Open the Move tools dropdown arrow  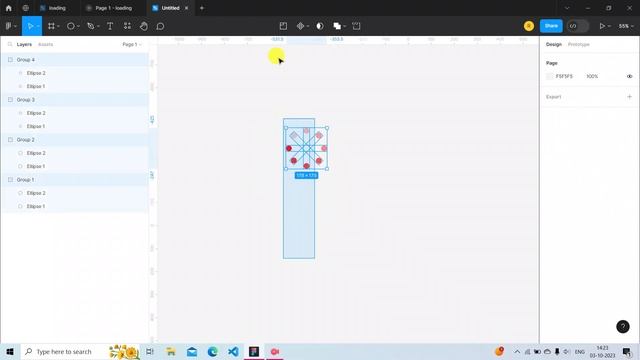38,26
